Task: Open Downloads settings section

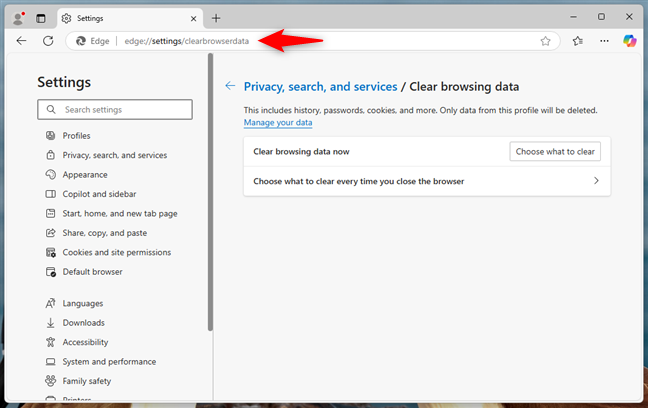Action: click(84, 323)
